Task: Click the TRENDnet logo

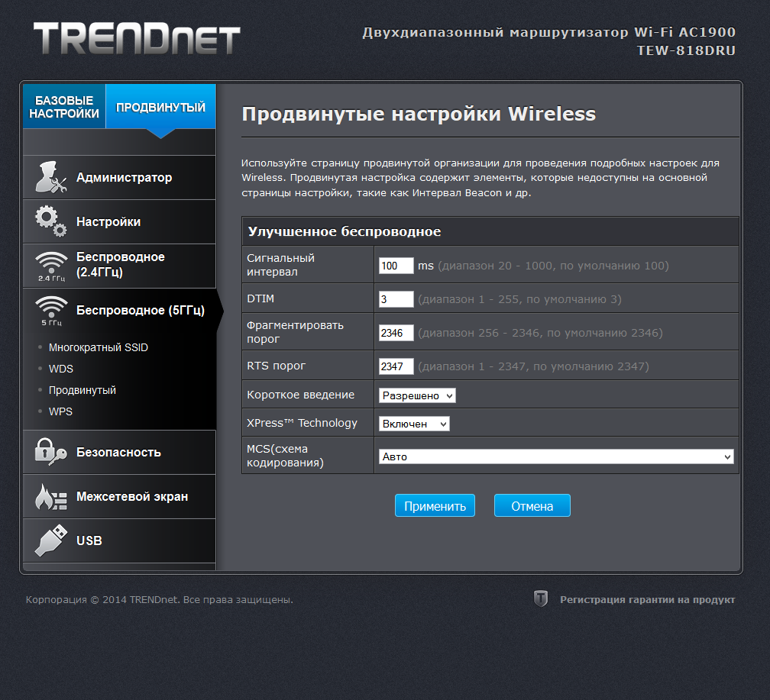Action: tap(137, 39)
